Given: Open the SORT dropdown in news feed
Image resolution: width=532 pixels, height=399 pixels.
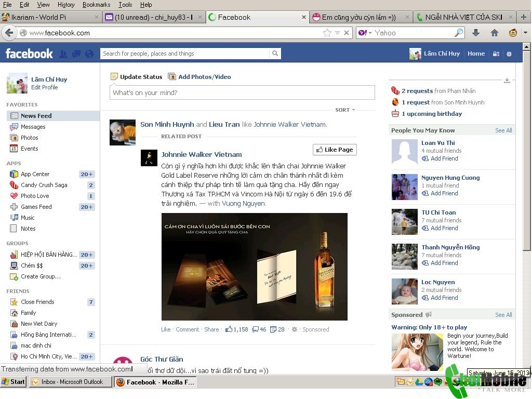Looking at the screenshot, I should (x=345, y=110).
